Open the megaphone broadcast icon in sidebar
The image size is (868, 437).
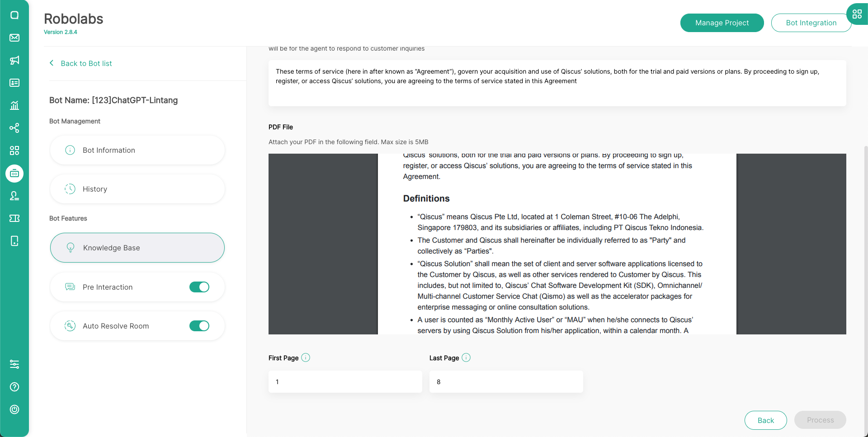[14, 60]
